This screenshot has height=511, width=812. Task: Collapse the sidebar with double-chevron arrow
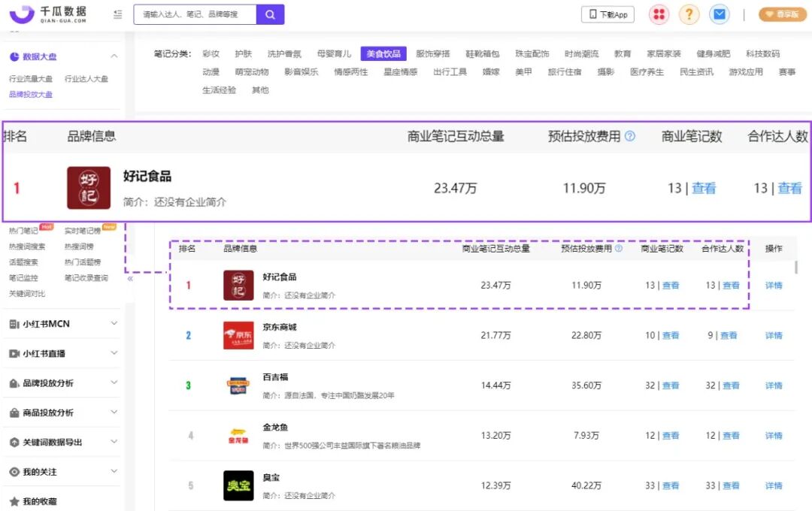click(x=130, y=279)
